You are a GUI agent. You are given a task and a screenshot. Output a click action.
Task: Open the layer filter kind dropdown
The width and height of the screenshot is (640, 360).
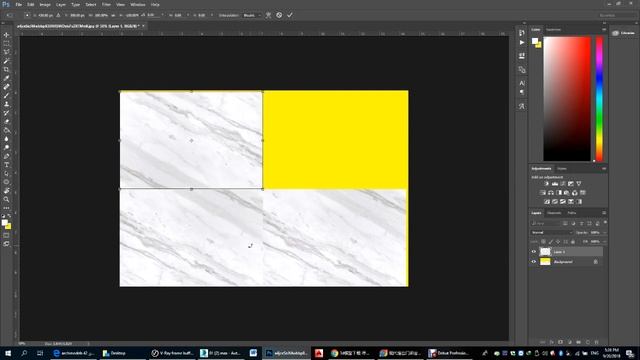pos(546,223)
